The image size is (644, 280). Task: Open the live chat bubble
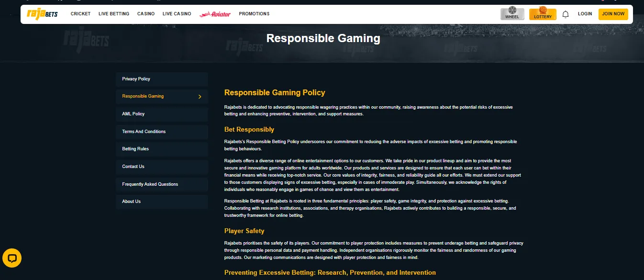[x=12, y=258]
